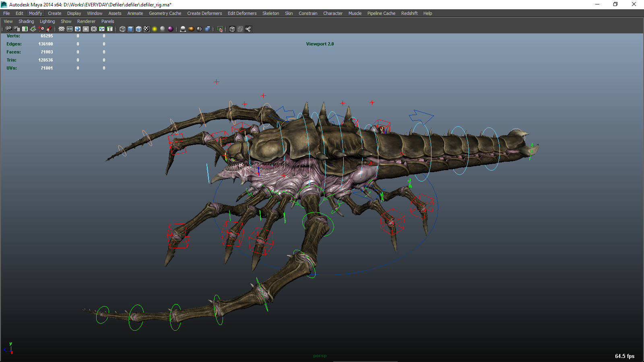This screenshot has height=362, width=644.
Task: Open the Renderer panel menu
Action: tap(86, 21)
